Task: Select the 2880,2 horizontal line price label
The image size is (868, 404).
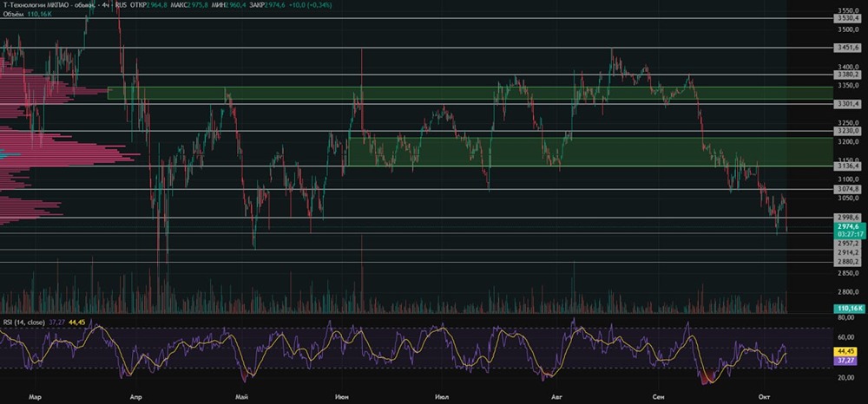Action: [848, 263]
